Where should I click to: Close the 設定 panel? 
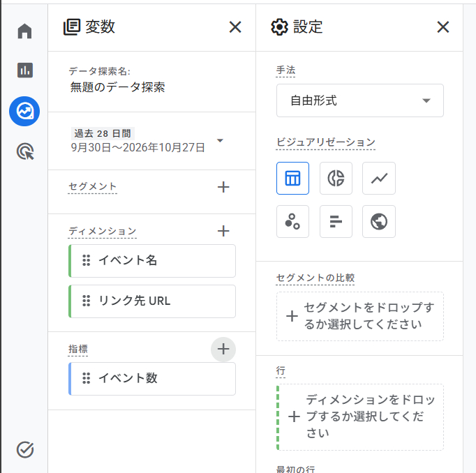[443, 27]
